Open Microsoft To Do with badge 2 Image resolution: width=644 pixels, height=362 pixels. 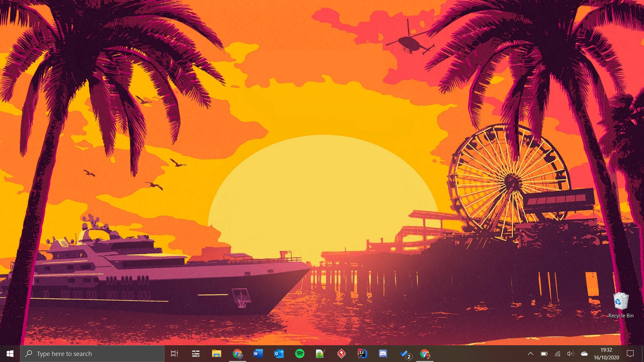[x=406, y=354]
